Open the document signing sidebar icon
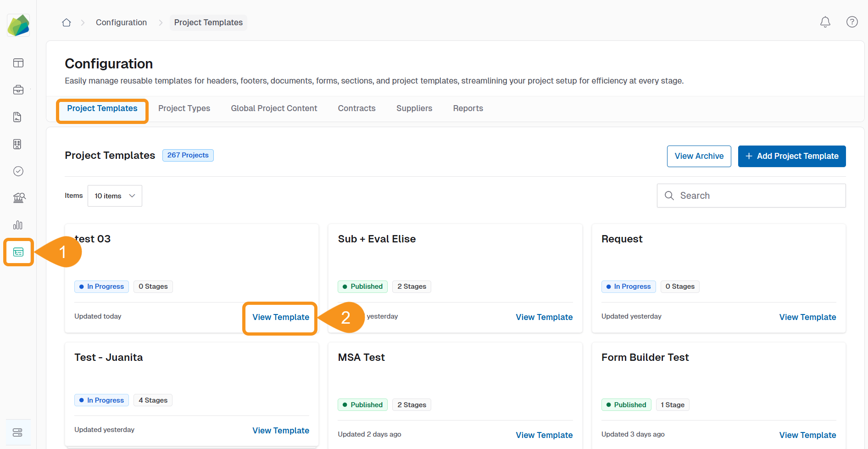The height and width of the screenshot is (449, 868). (x=18, y=117)
